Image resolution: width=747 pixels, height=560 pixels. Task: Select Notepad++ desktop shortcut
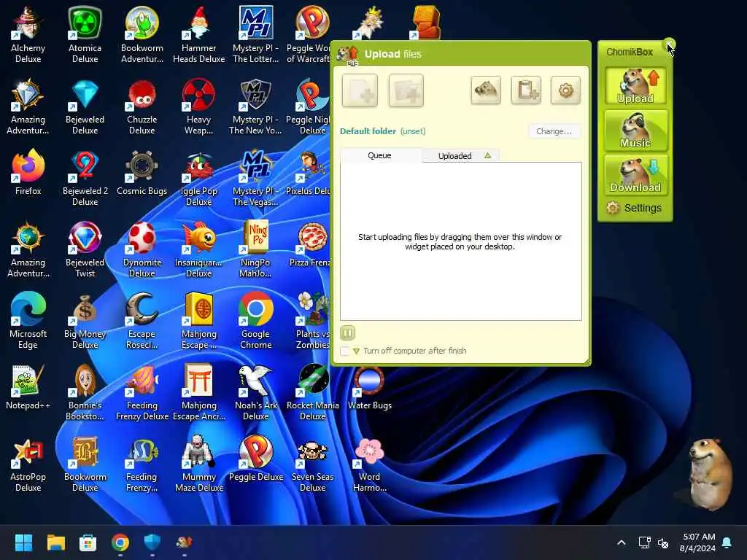coord(28,388)
